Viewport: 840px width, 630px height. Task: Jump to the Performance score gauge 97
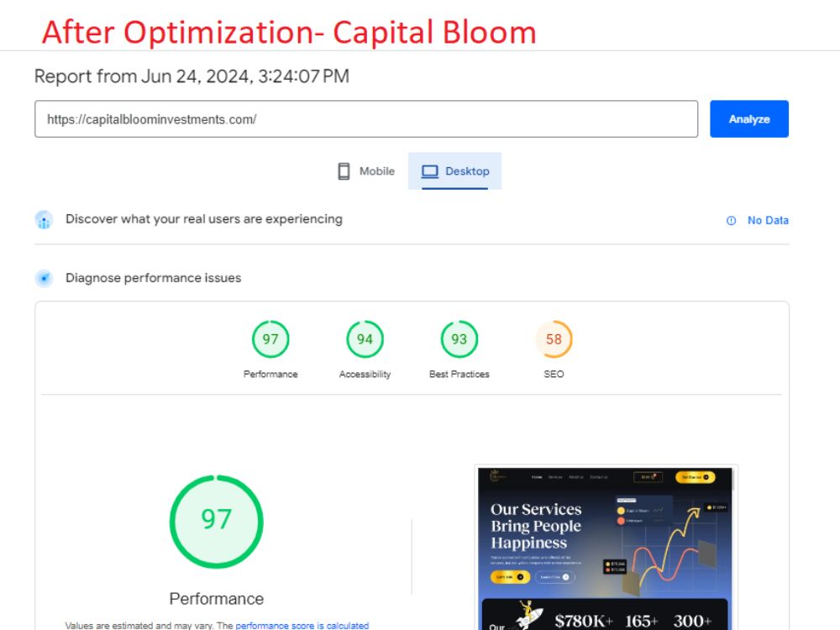pyautogui.click(x=270, y=339)
